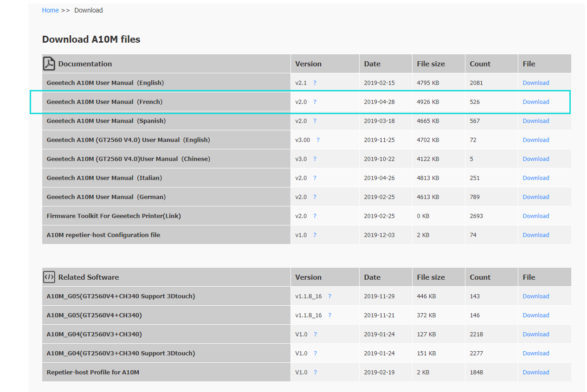The width and height of the screenshot is (587, 392).
Task: Download the French A10M User Manual
Action: pyautogui.click(x=535, y=102)
